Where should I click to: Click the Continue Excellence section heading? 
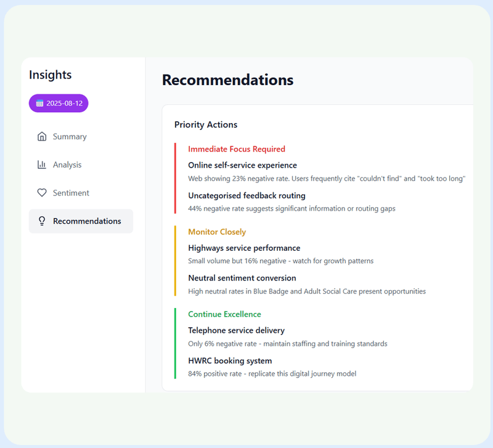click(224, 314)
